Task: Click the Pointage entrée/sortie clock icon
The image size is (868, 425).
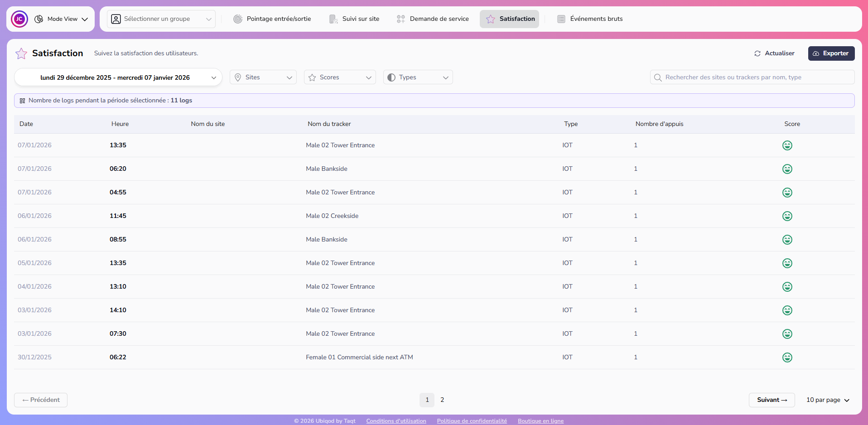Action: 238,19
